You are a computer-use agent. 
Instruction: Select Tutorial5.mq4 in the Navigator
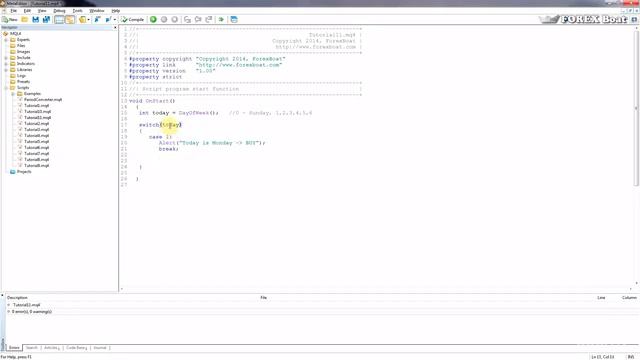tap(36, 142)
